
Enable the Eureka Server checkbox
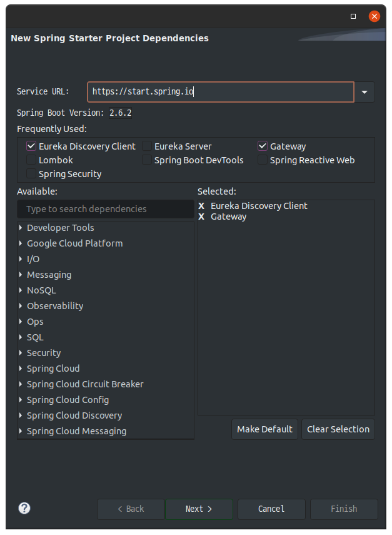pyautogui.click(x=147, y=146)
